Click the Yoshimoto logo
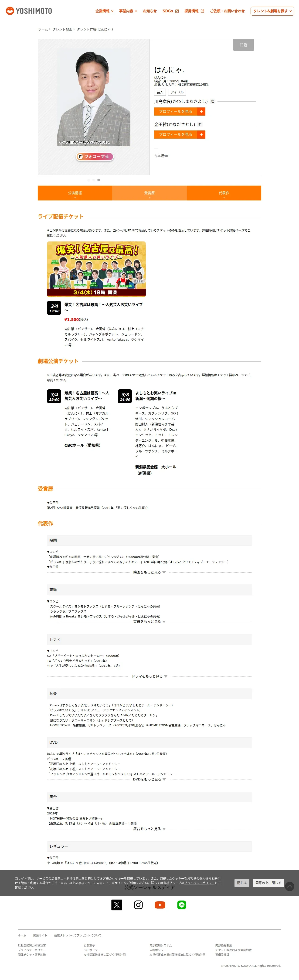 click(x=29, y=11)
